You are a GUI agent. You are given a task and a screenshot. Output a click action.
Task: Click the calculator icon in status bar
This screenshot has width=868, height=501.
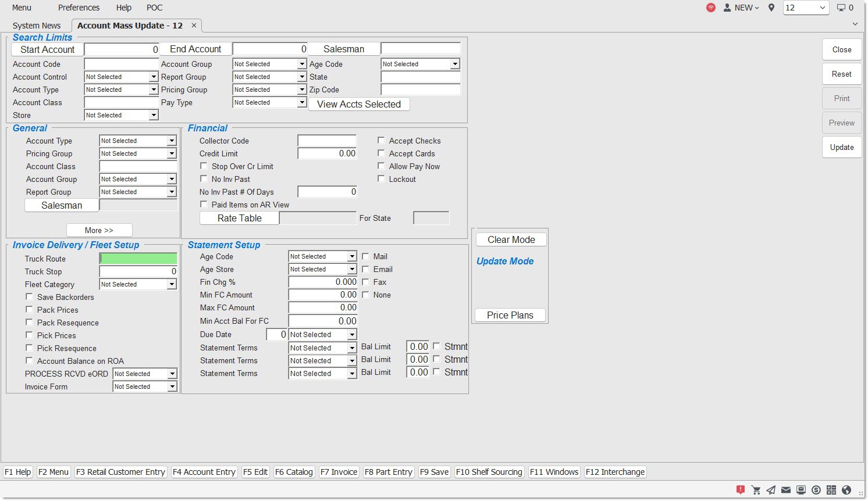point(831,490)
